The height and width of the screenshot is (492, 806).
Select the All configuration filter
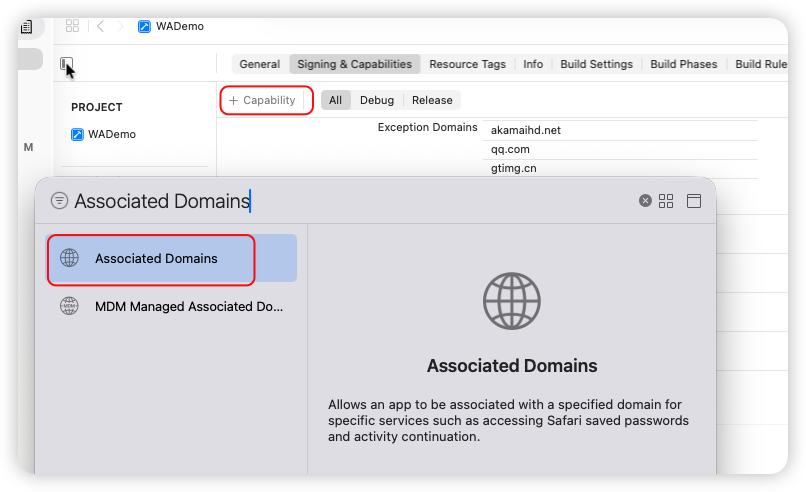coord(336,100)
